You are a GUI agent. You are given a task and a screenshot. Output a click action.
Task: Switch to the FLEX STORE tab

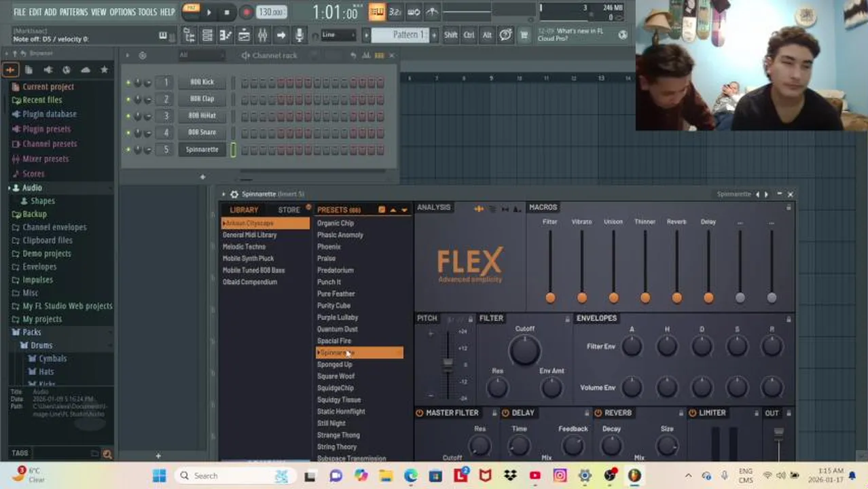289,210
